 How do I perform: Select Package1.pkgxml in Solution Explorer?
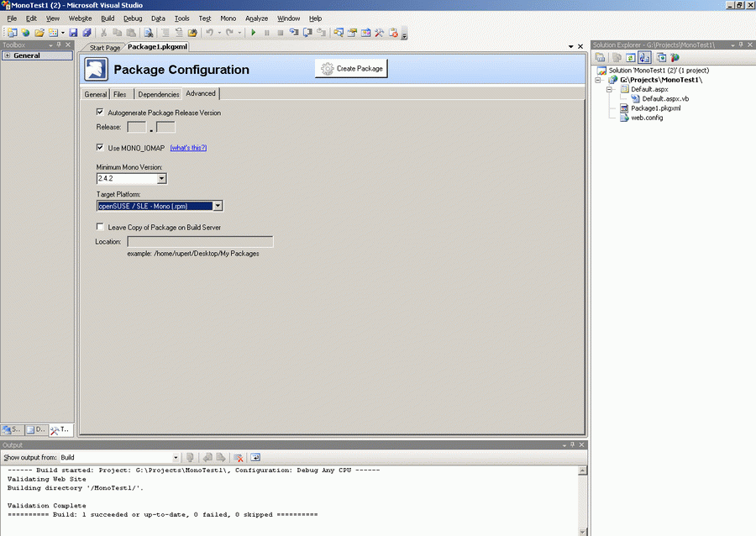(x=656, y=108)
